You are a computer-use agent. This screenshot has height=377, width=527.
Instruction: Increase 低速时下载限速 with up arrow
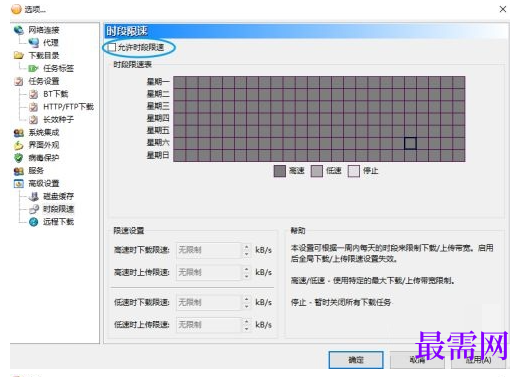click(247, 299)
